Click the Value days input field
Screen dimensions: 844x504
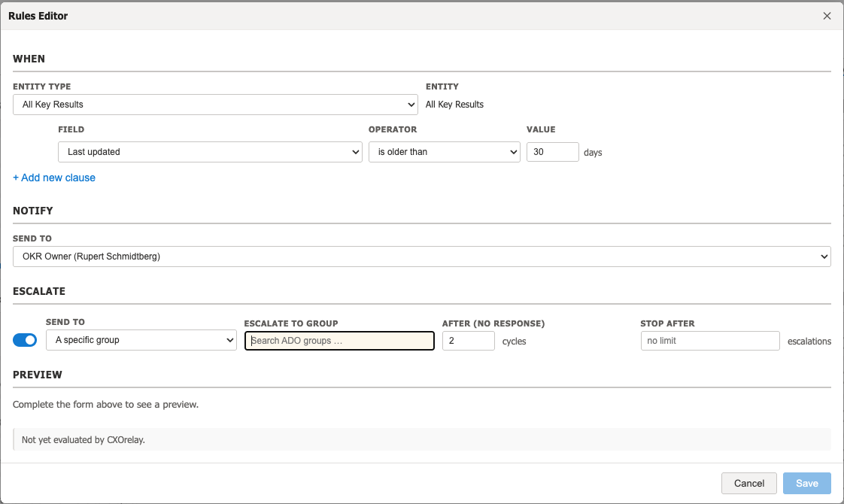tap(552, 152)
